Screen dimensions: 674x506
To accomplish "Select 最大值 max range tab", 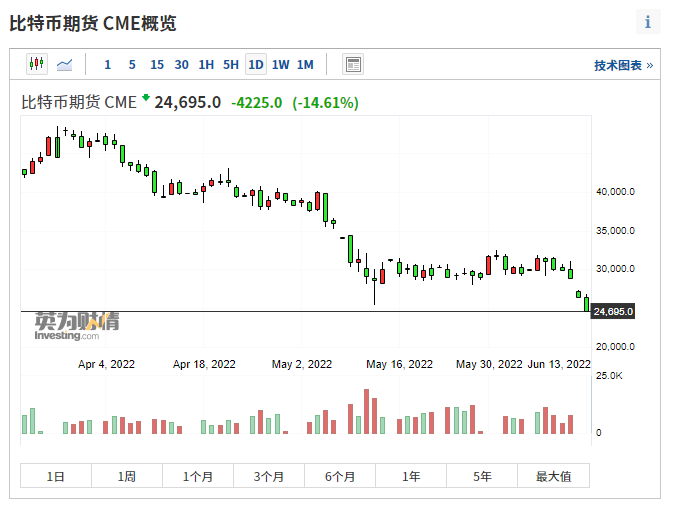I will click(x=553, y=476).
